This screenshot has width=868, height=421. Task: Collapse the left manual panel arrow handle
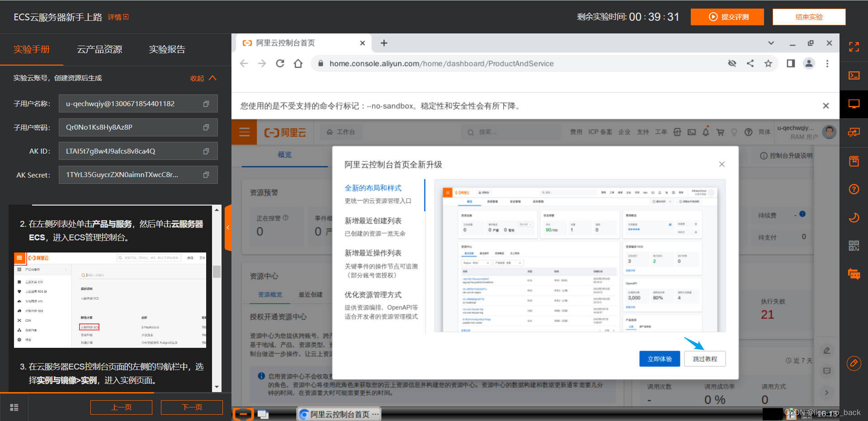point(228,228)
